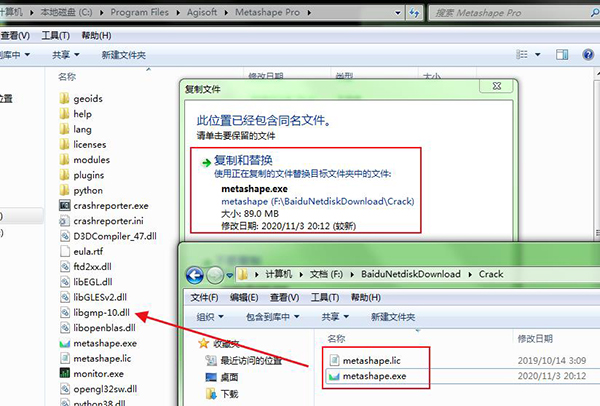The image size is (600, 406).
Task: Click refresh button beside address bar
Action: (414, 13)
